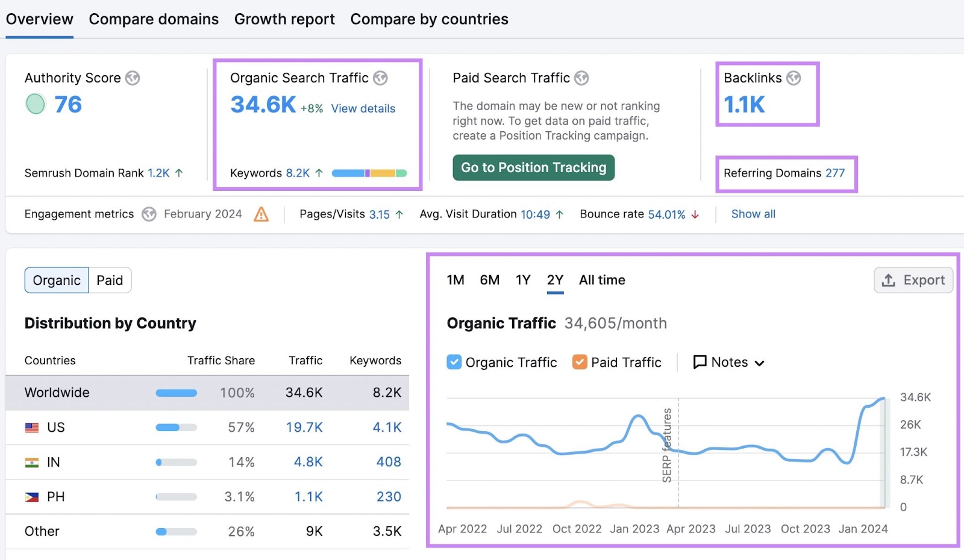Select the All time range tab

pos(601,279)
